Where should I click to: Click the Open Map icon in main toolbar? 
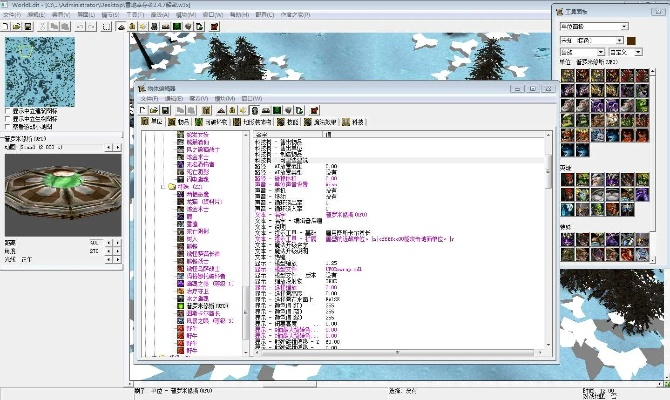click(16, 26)
